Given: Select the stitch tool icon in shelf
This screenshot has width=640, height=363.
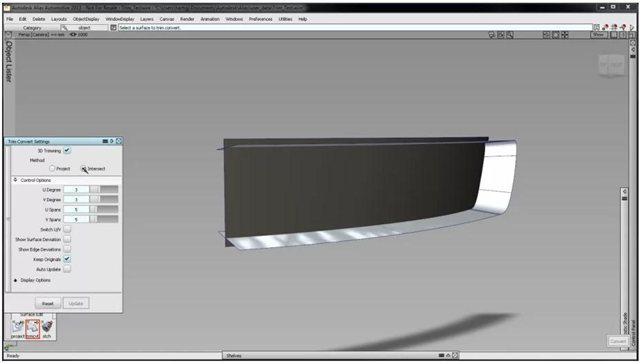Looking at the screenshot, I should click(x=47, y=328).
